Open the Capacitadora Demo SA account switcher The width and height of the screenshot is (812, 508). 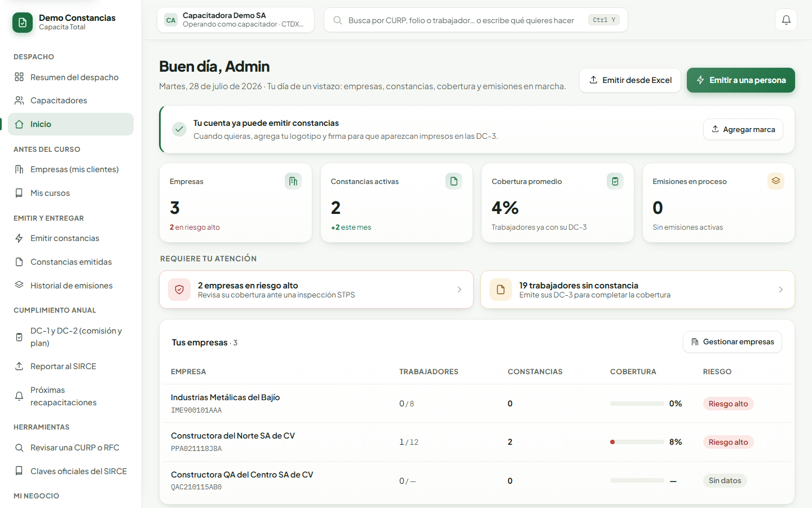point(236,20)
